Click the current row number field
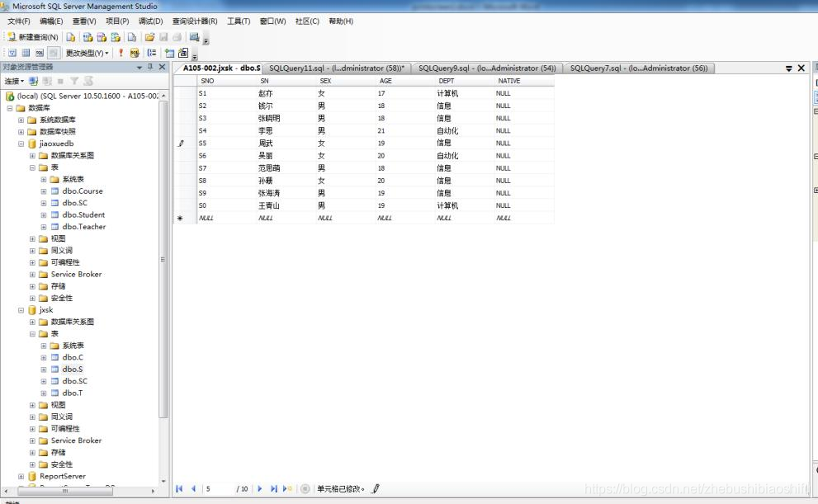The image size is (818, 504). coord(219,489)
